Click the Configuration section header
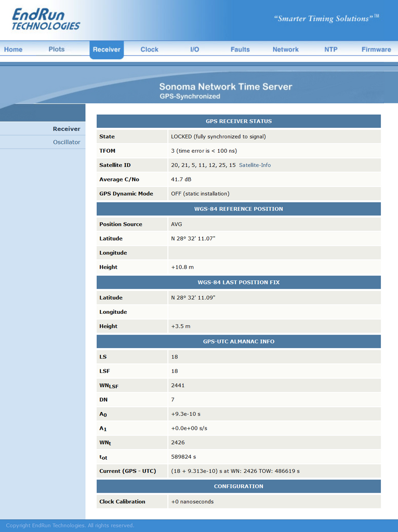This screenshot has height=532, width=398. pyautogui.click(x=238, y=486)
